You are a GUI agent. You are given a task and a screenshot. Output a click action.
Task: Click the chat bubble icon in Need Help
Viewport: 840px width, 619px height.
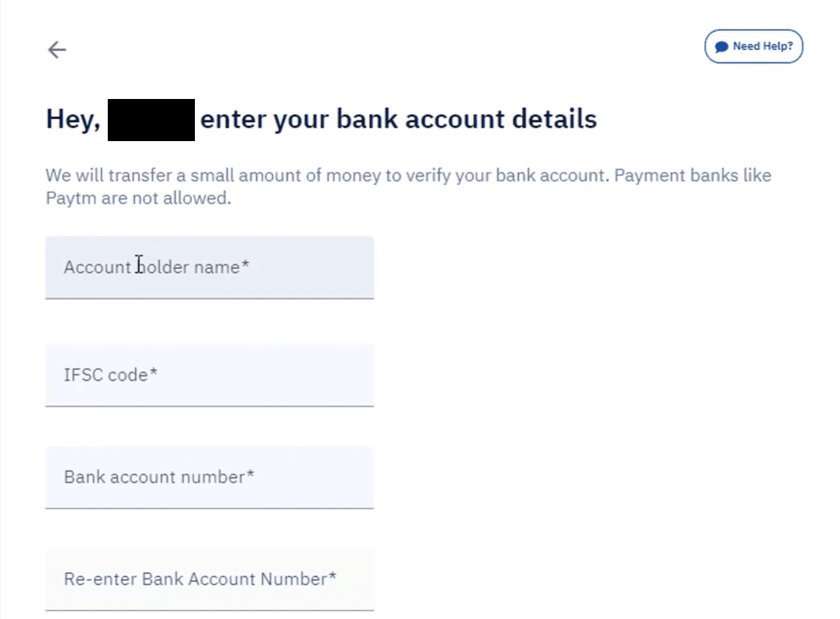[721, 47]
